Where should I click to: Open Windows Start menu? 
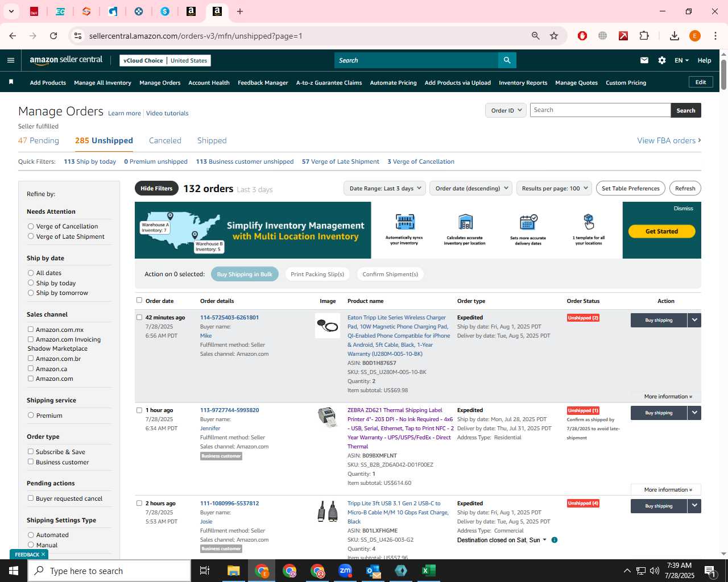[14, 571]
